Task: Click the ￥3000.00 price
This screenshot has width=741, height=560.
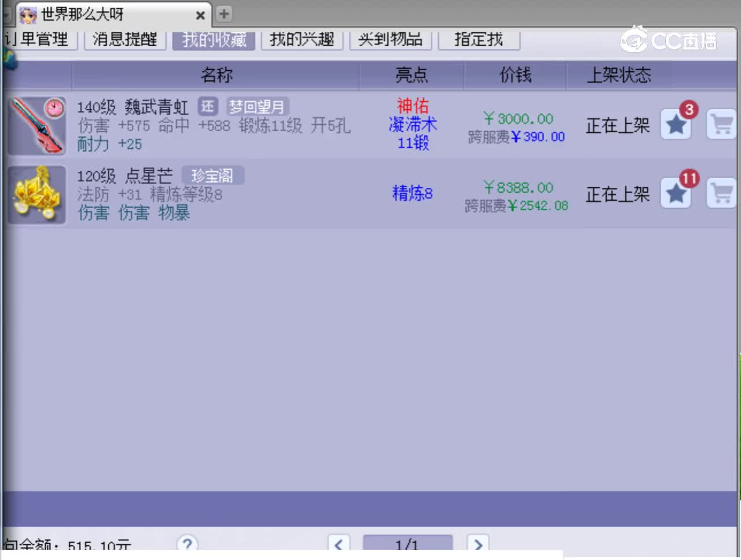Action: (x=519, y=119)
